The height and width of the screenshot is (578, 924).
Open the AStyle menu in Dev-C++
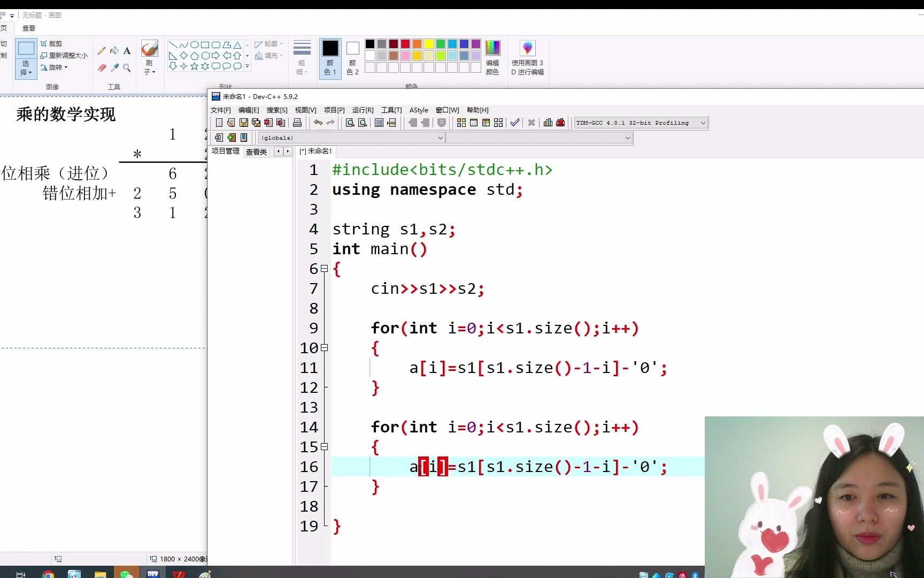[x=419, y=110]
